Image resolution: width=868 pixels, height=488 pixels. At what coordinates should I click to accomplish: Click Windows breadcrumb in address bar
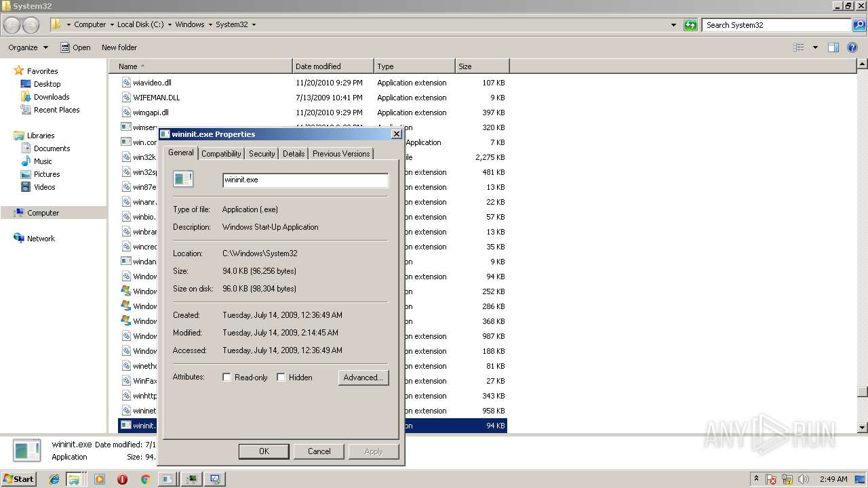[x=190, y=24]
